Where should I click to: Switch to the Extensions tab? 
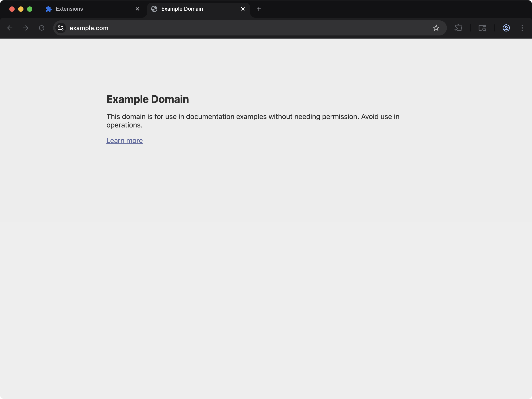[x=69, y=9]
